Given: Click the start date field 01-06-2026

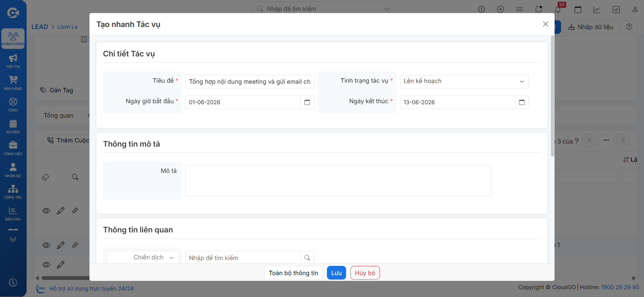Looking at the screenshot, I should (x=243, y=102).
